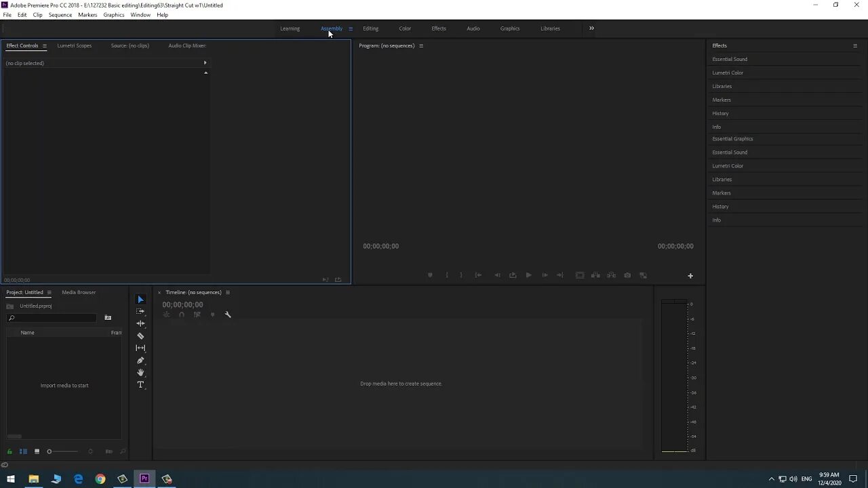Click the audio meters level bar
This screenshot has height=488, width=868.
(x=674, y=376)
